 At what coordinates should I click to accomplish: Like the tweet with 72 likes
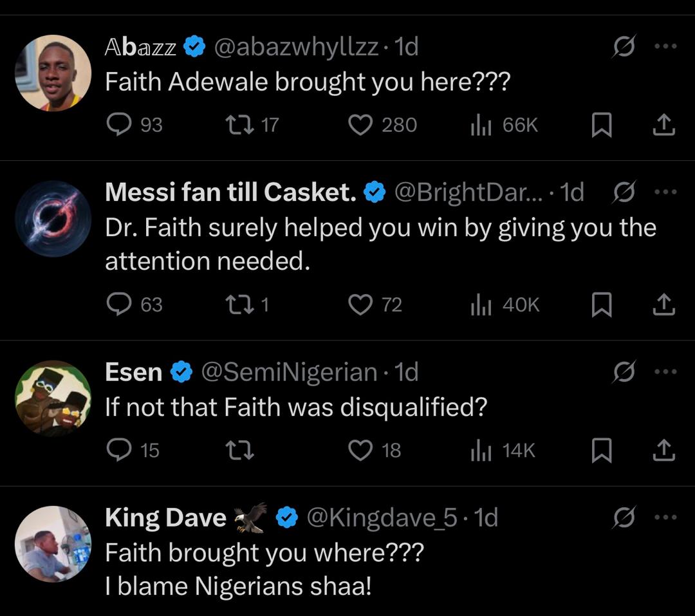point(360,304)
